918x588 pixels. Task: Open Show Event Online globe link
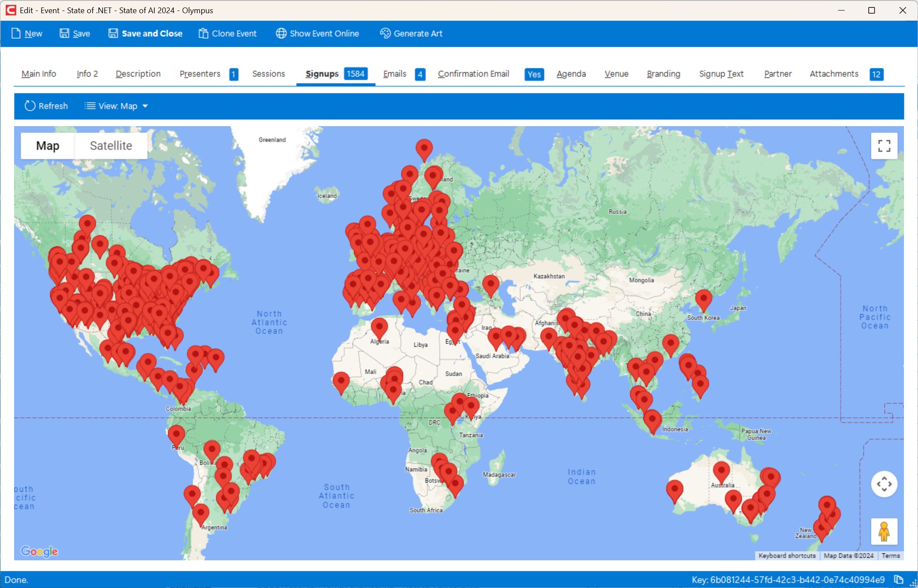317,33
